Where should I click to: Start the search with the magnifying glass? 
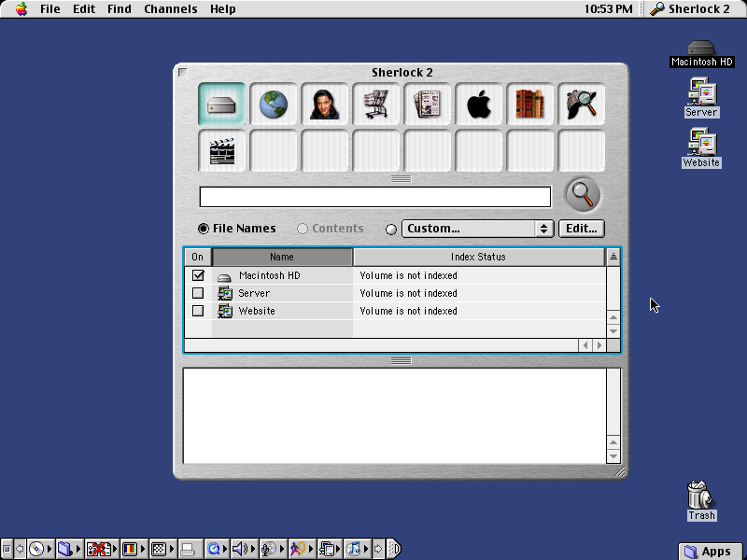point(581,193)
